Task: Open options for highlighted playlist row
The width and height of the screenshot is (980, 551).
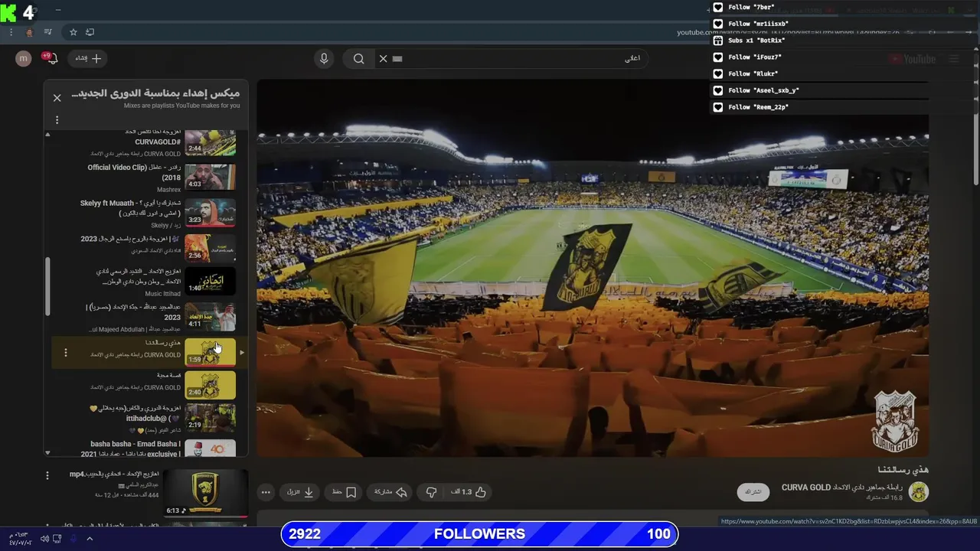Action: [x=66, y=353]
